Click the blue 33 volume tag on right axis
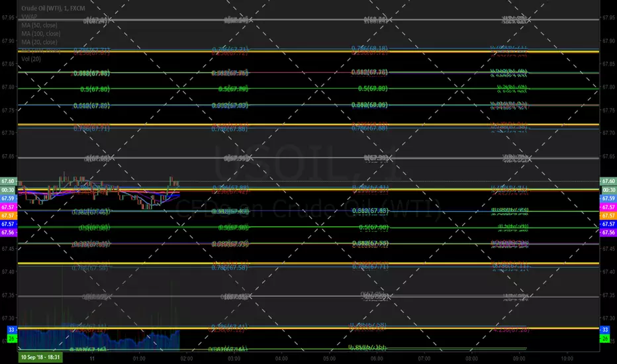 (x=605, y=330)
